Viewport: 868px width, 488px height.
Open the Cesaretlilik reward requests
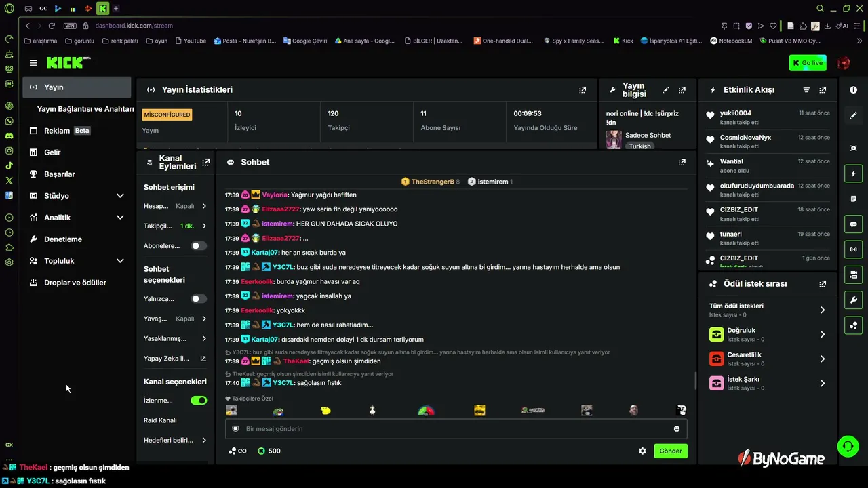click(768, 359)
